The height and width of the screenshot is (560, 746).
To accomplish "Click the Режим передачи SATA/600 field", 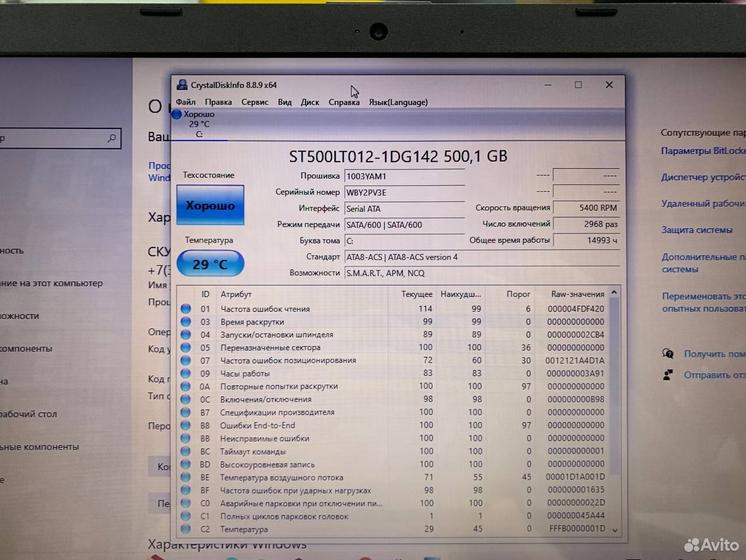I will coord(404,225).
